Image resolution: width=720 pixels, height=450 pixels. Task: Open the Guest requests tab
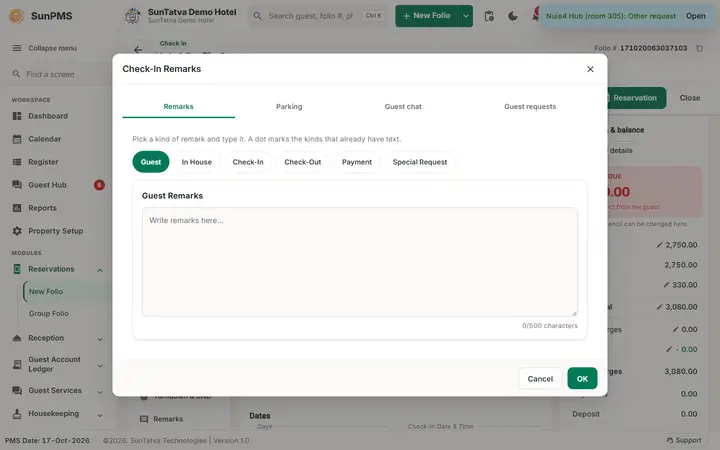click(530, 107)
